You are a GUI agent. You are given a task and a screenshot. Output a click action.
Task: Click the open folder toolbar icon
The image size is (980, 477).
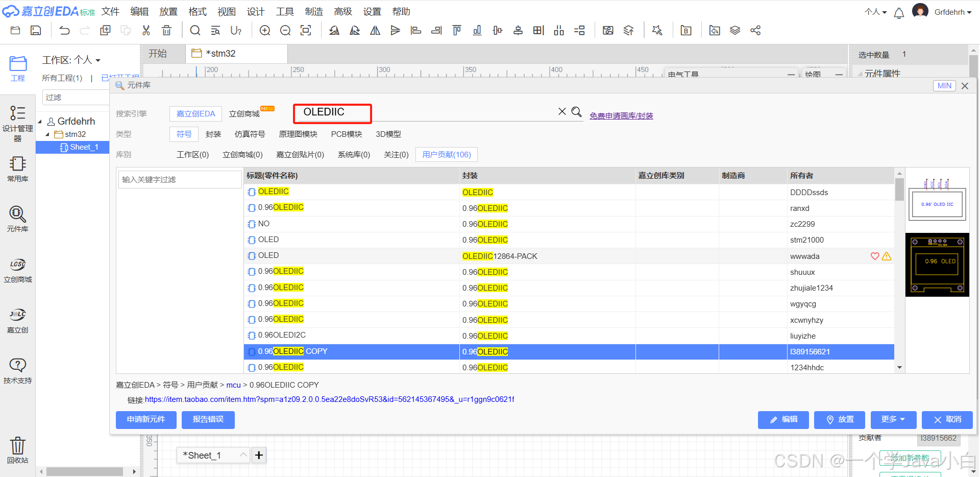coord(15,31)
